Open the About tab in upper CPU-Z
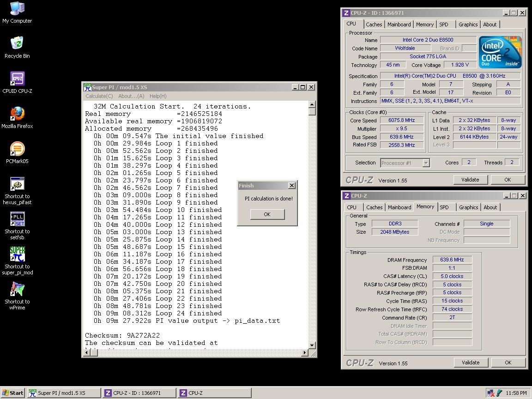 coord(490,24)
